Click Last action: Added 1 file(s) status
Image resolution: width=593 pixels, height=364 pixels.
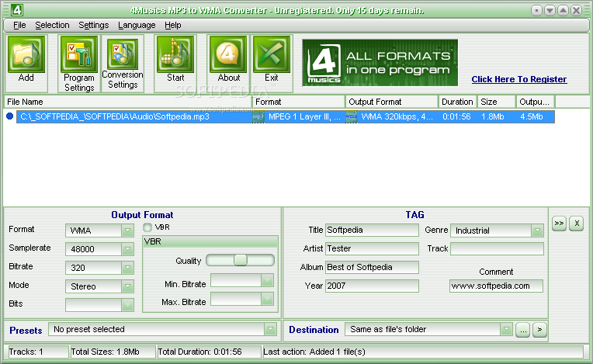423,352
